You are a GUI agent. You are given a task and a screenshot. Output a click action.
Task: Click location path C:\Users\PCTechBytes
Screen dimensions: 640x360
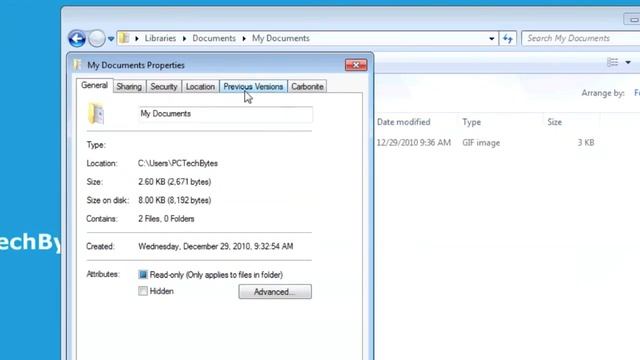click(178, 163)
